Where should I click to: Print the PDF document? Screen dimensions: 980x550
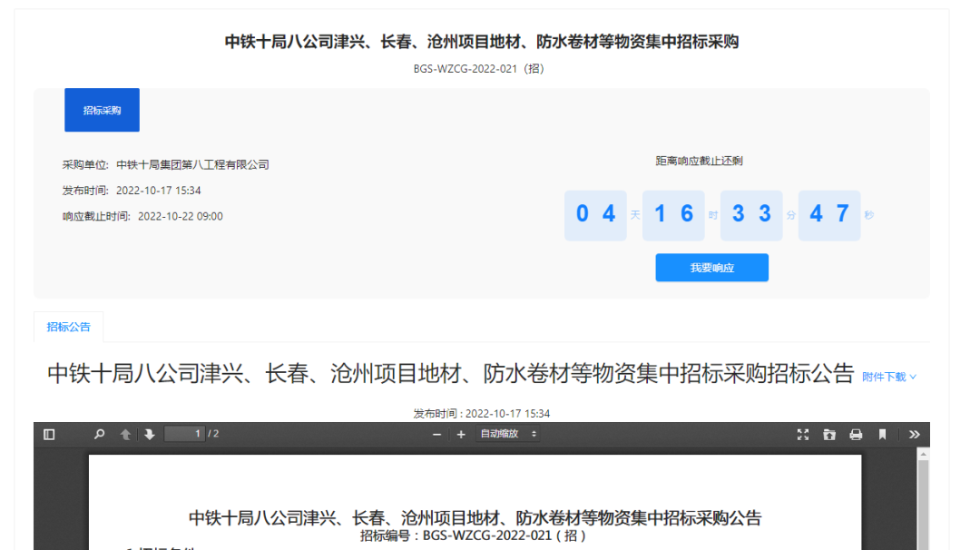pos(856,435)
